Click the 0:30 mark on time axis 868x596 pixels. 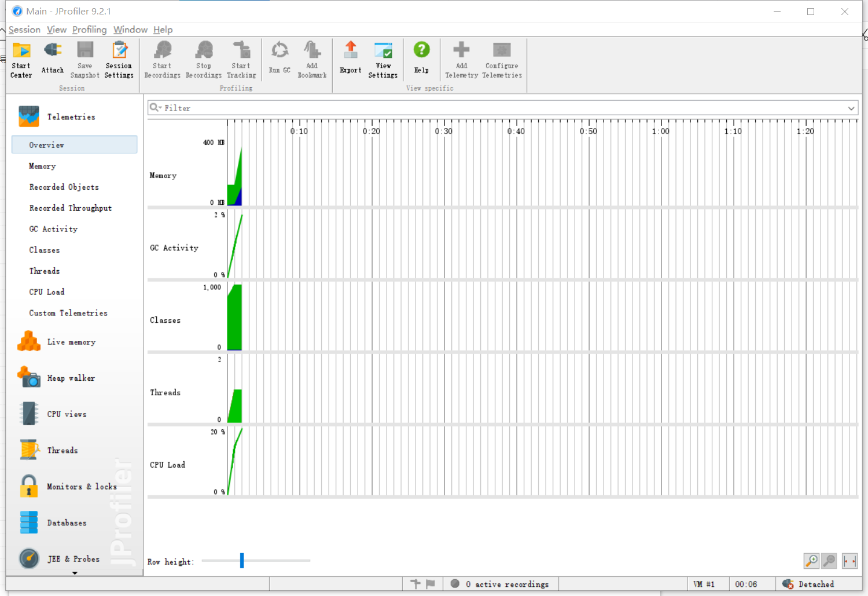pyautogui.click(x=444, y=131)
